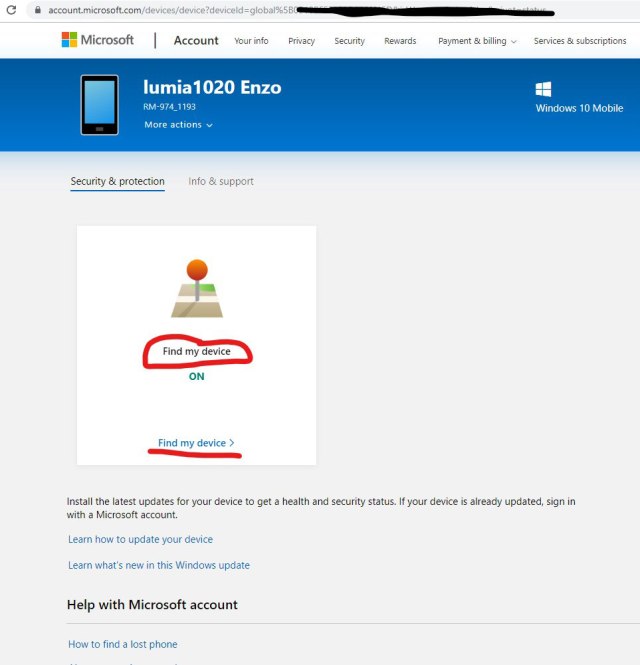Open the Payment & billing menu

(477, 41)
